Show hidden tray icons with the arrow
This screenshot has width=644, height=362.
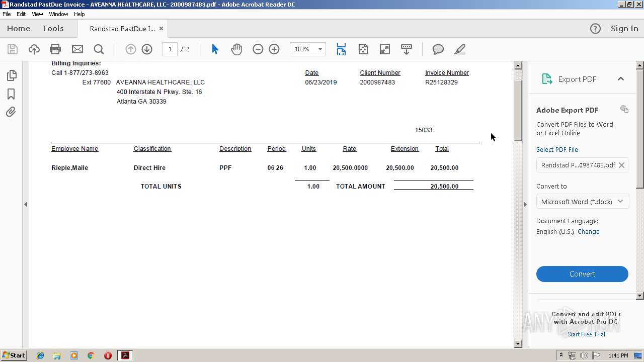[561, 355]
